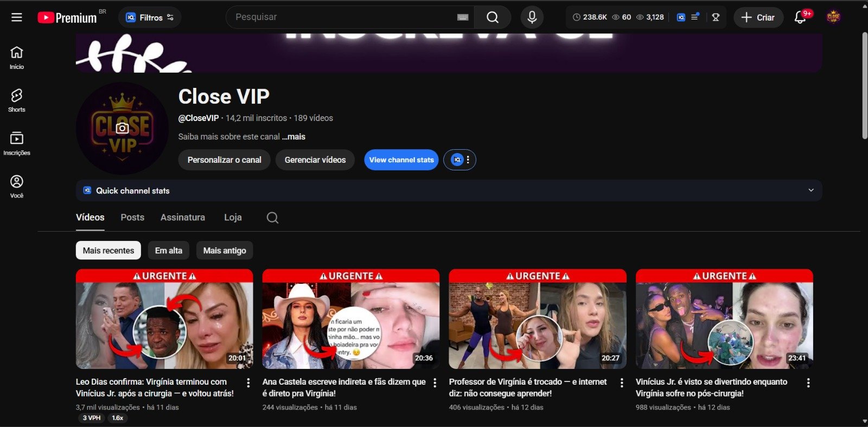The image size is (868, 427).
Task: Go to Início in the sidebar
Action: pos(17,58)
